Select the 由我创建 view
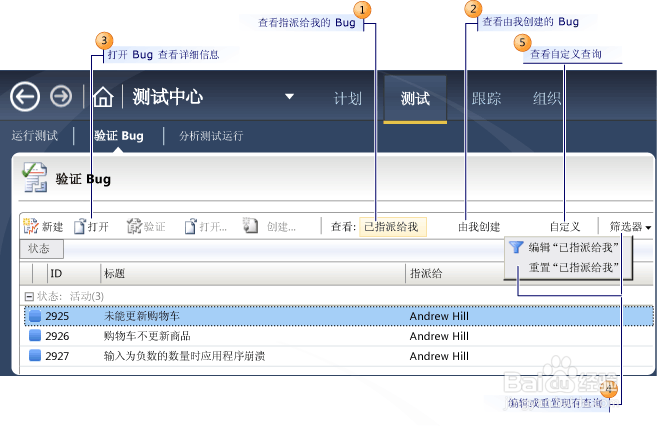The image size is (657, 426). (479, 227)
